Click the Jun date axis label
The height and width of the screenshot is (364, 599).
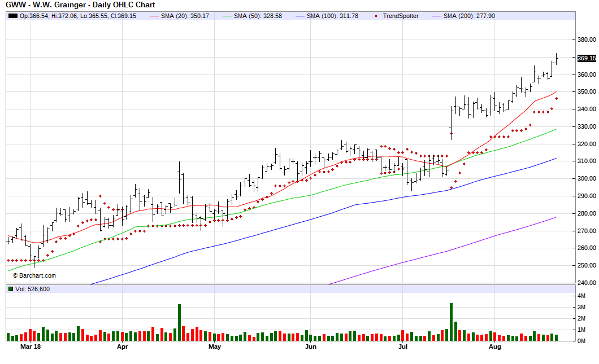[311, 347]
